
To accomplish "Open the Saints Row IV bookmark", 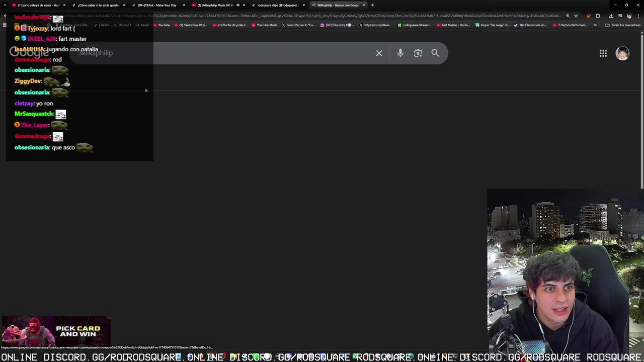I will click(191, 25).
